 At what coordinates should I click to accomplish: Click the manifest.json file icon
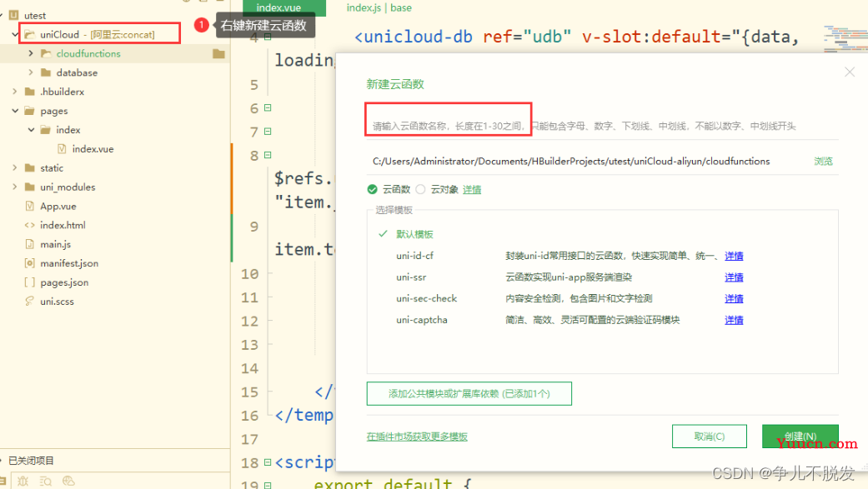click(x=30, y=263)
